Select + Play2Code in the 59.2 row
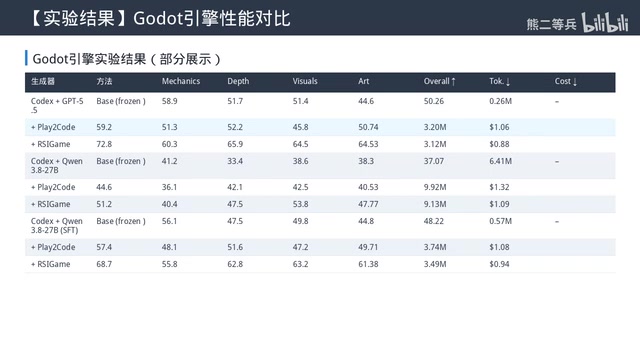640x360 pixels. pyautogui.click(x=53, y=127)
